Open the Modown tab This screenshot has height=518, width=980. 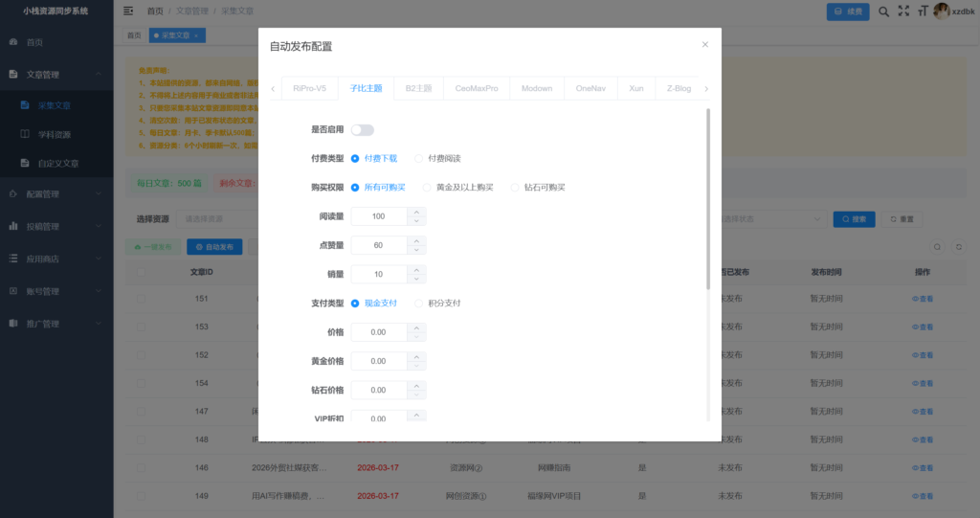pyautogui.click(x=537, y=88)
